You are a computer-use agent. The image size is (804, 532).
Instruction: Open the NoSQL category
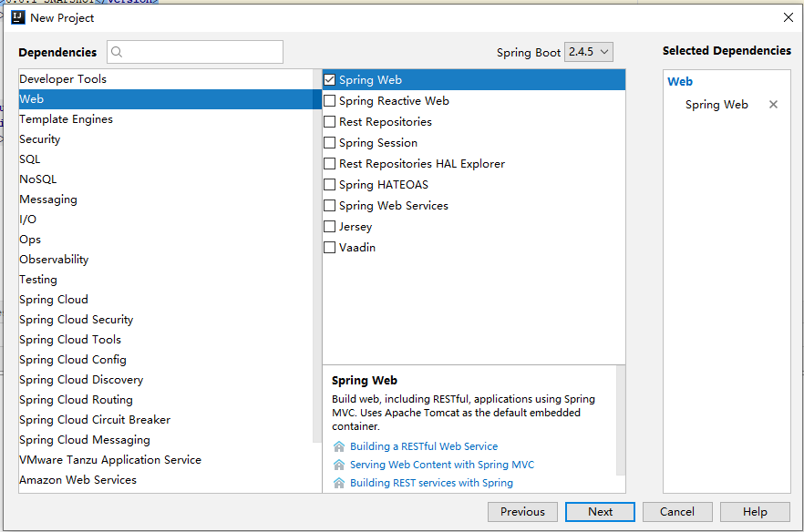(166, 179)
